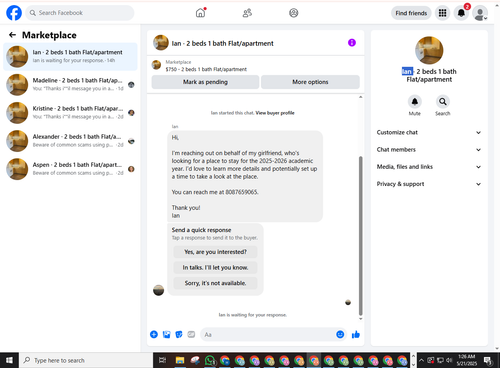
Task: Open File Explorer from the taskbar
Action: pyautogui.click(x=180, y=360)
